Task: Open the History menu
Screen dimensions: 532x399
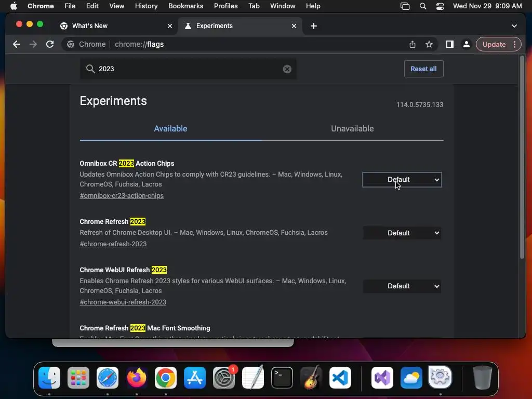Action: [146, 6]
